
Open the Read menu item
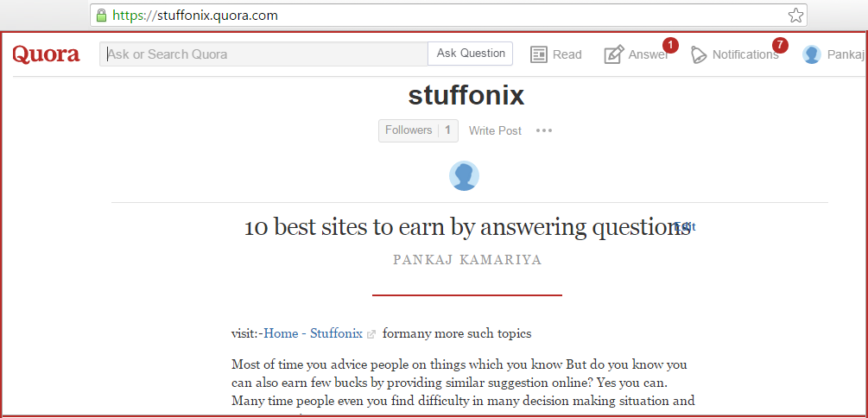tap(556, 54)
